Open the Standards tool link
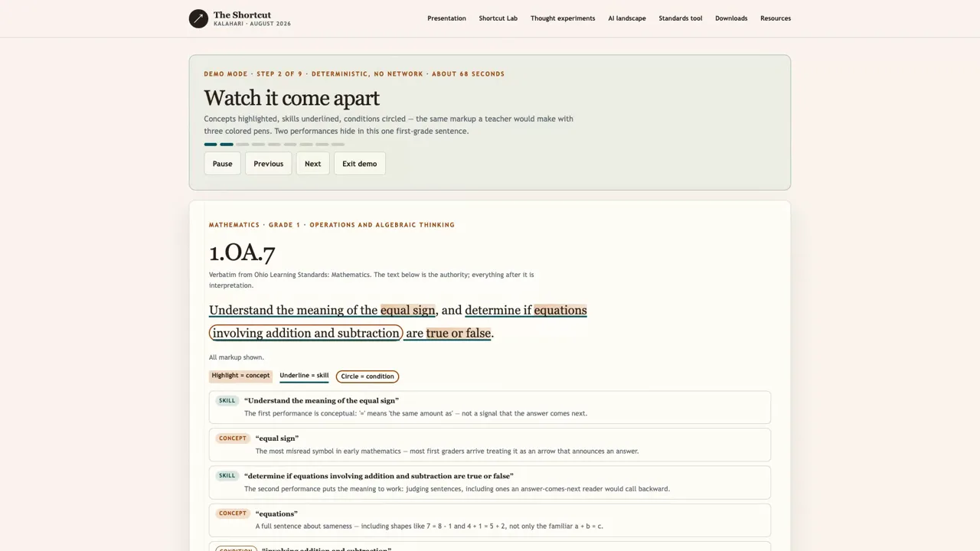The height and width of the screenshot is (551, 980). pos(680,18)
